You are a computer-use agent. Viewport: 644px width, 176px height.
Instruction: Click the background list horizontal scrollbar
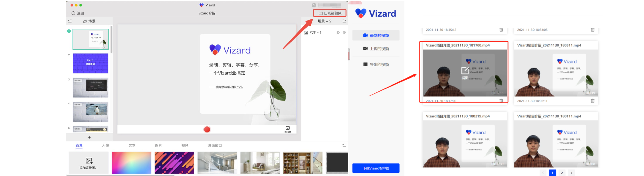(120, 175)
